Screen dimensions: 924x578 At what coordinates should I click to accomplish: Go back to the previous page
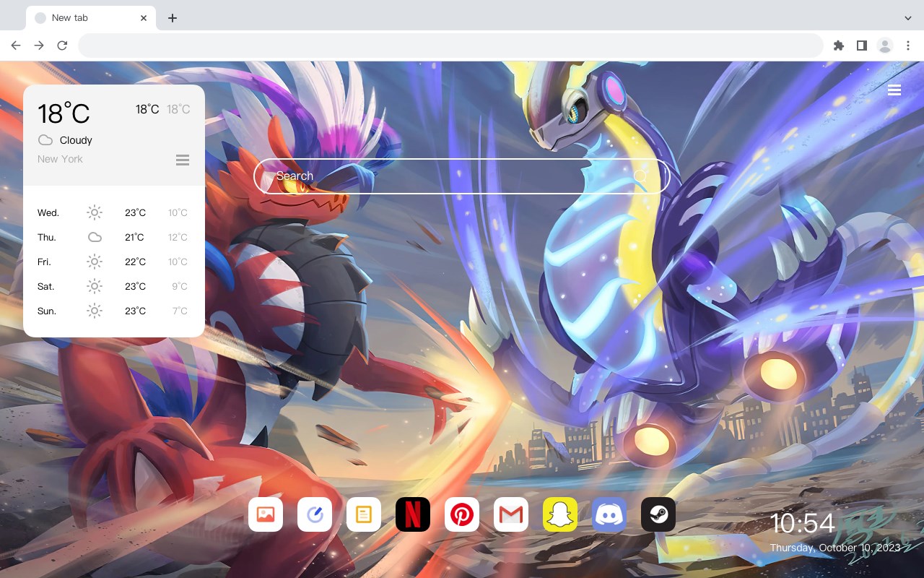(x=16, y=46)
